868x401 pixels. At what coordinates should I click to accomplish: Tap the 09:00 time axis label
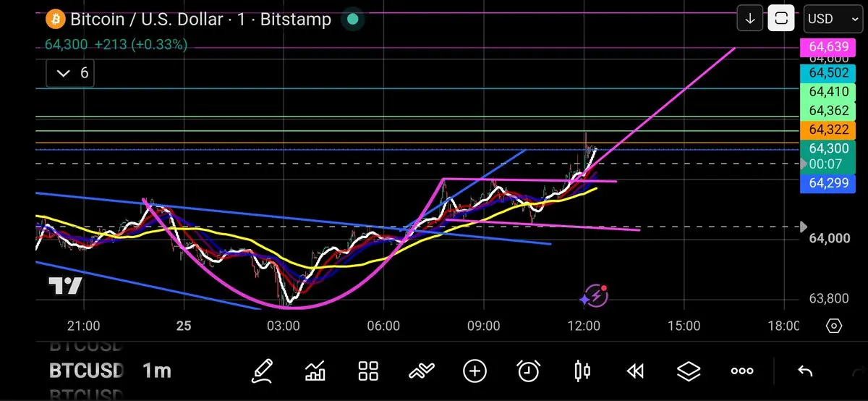(483, 326)
